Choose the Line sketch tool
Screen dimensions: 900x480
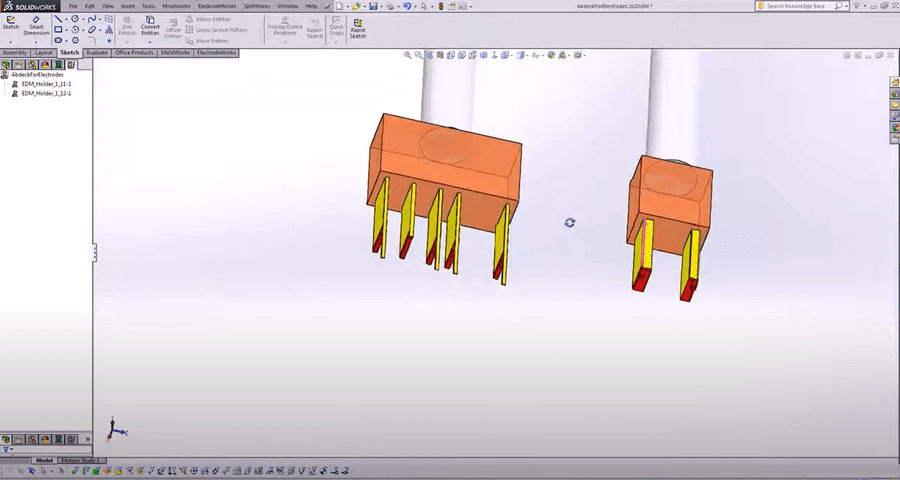pos(58,18)
